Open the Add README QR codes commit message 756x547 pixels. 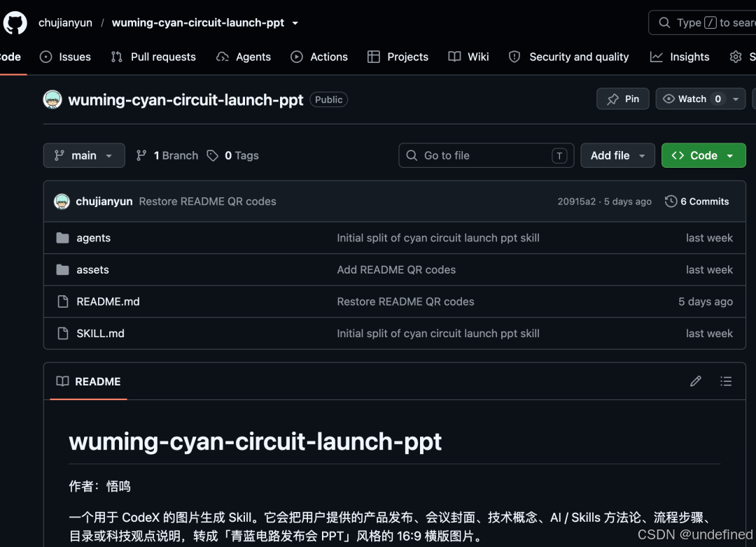point(396,269)
